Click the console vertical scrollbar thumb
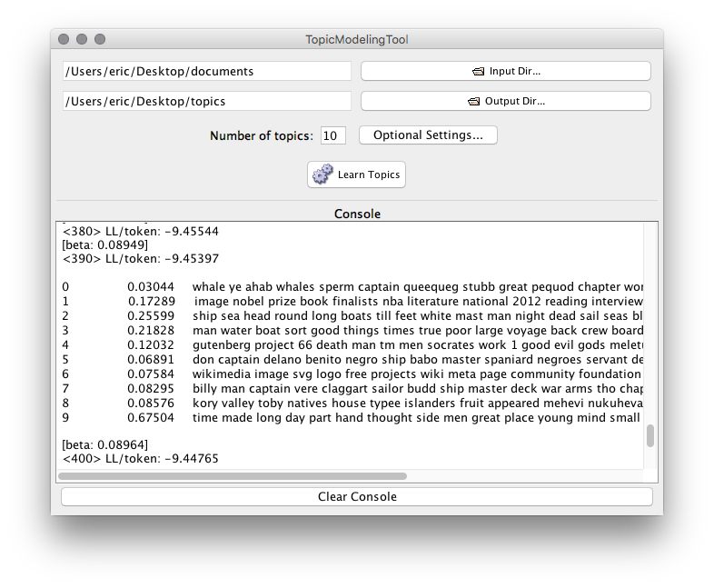The image size is (714, 588). pos(650,436)
